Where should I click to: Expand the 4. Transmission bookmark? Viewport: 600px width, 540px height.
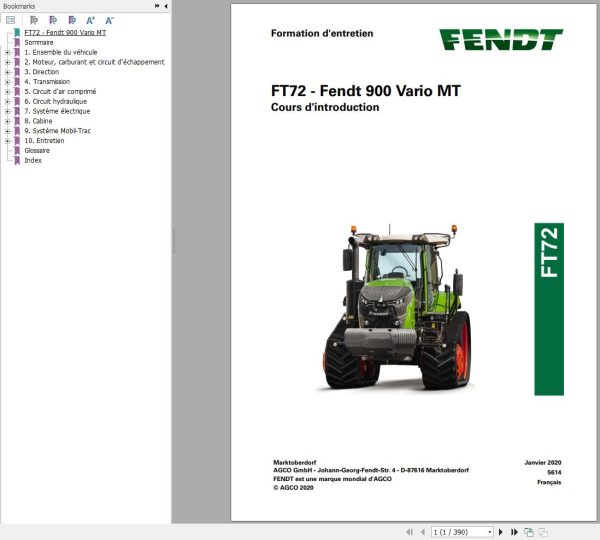click(x=7, y=82)
